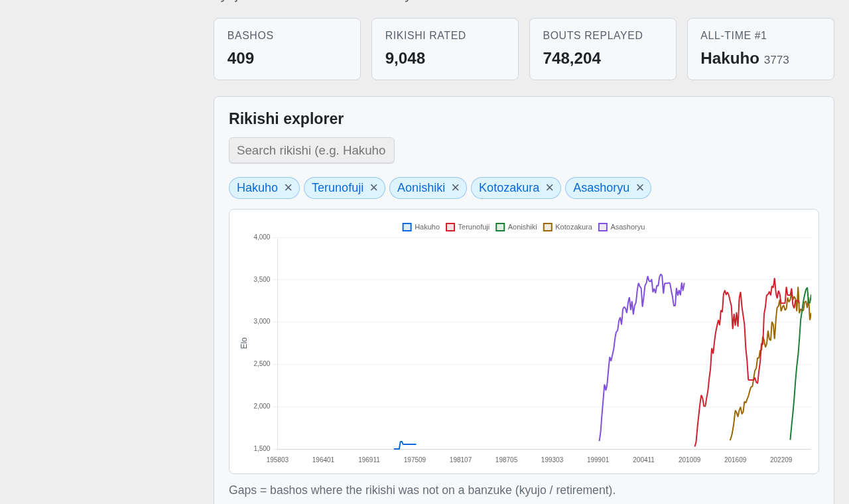This screenshot has width=849, height=504.
Task: Click the Asashoryu chip name
Action: click(602, 188)
